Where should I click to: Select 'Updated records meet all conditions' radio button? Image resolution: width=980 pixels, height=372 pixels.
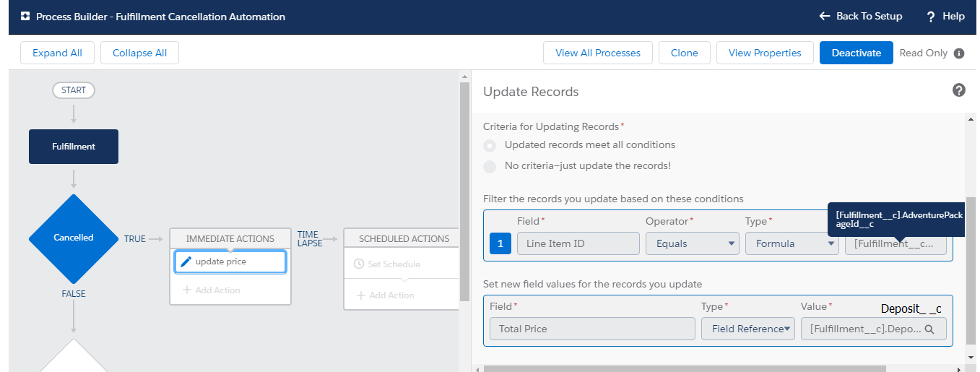(490, 145)
